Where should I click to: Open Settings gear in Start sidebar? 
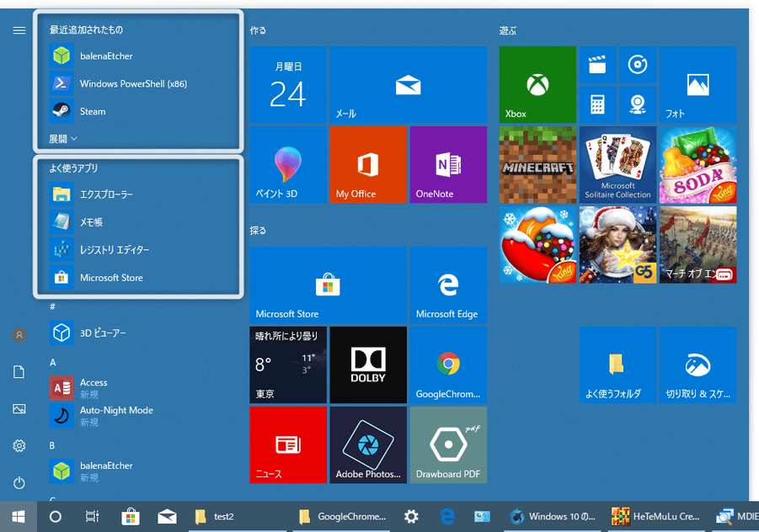point(19,446)
